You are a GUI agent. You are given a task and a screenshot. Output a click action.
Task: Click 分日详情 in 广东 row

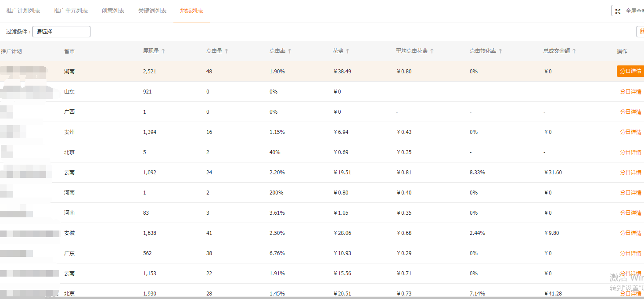(x=630, y=253)
